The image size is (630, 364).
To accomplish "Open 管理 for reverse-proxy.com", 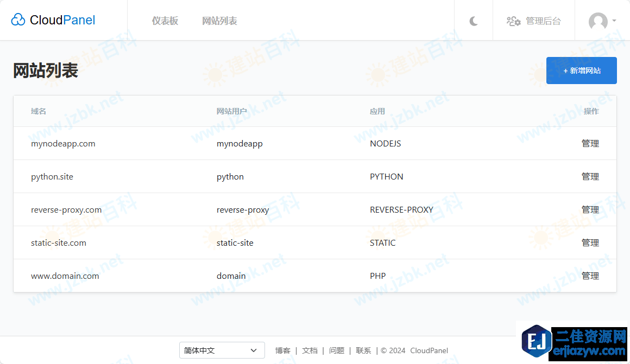I will click(590, 209).
